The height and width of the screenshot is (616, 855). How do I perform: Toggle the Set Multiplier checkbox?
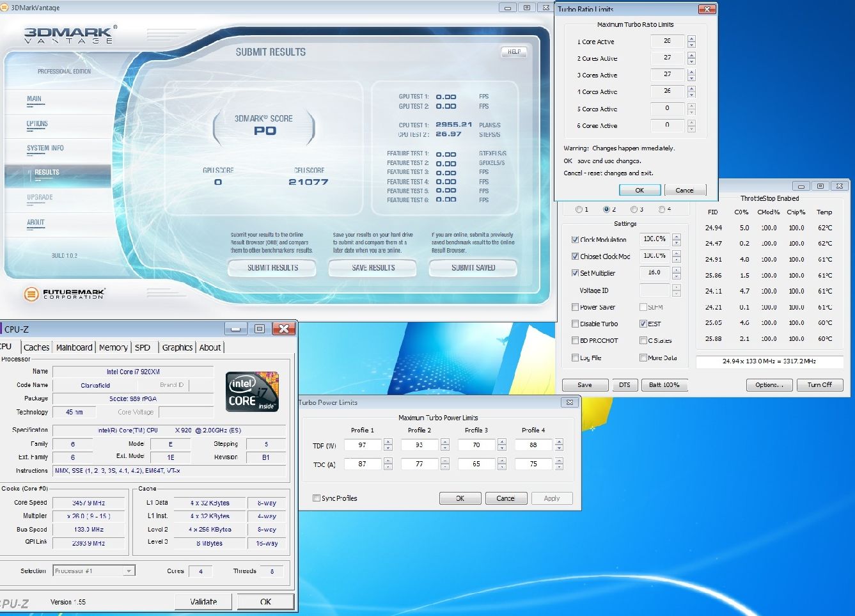[575, 273]
